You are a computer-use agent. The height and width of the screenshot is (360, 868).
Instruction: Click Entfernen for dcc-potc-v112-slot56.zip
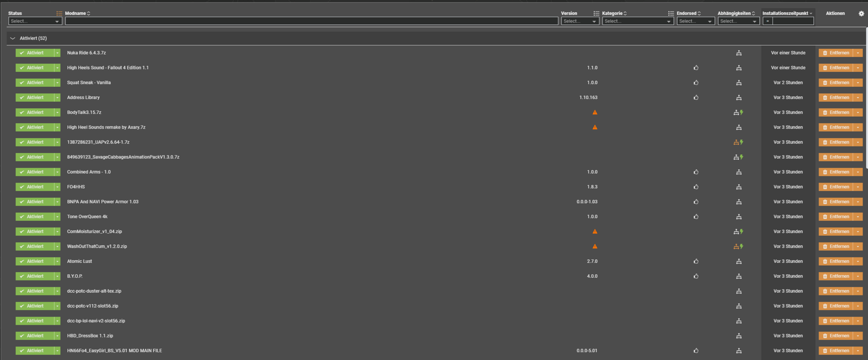[x=836, y=306]
